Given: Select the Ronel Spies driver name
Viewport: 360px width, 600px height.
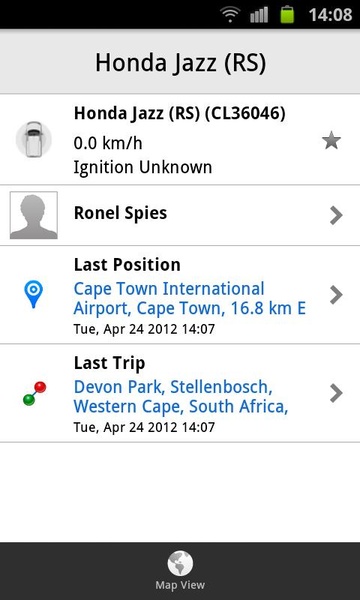Looking at the screenshot, I should click(x=120, y=213).
